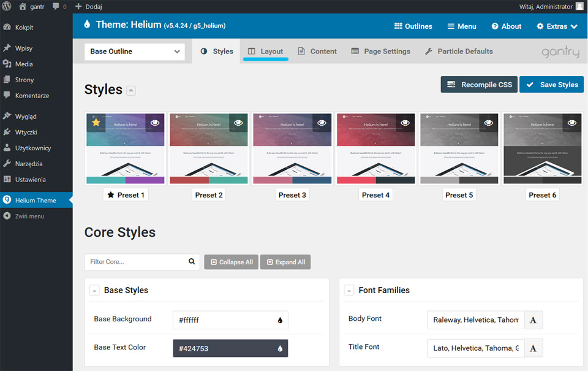Preview Preset 6 with eye icon

coord(572,123)
